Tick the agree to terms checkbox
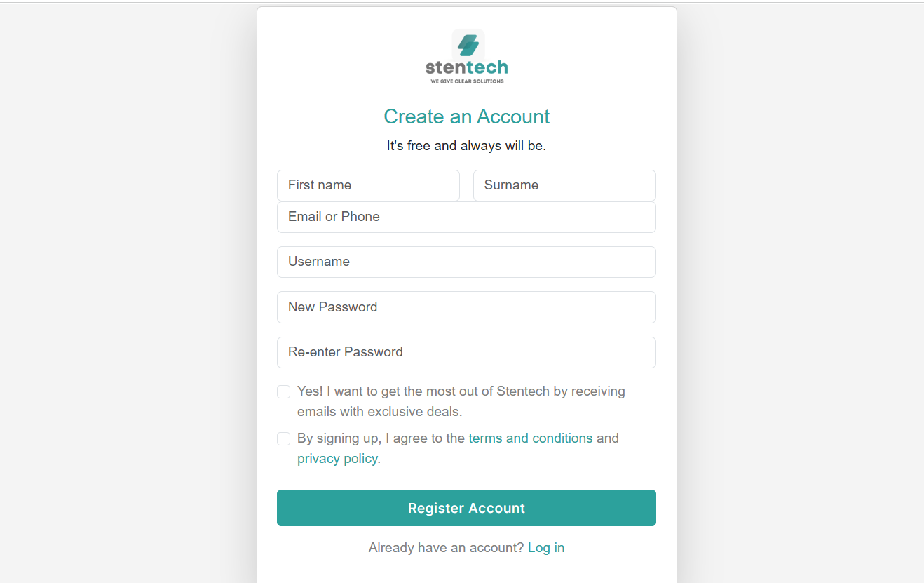Image resolution: width=924 pixels, height=583 pixels. point(284,439)
